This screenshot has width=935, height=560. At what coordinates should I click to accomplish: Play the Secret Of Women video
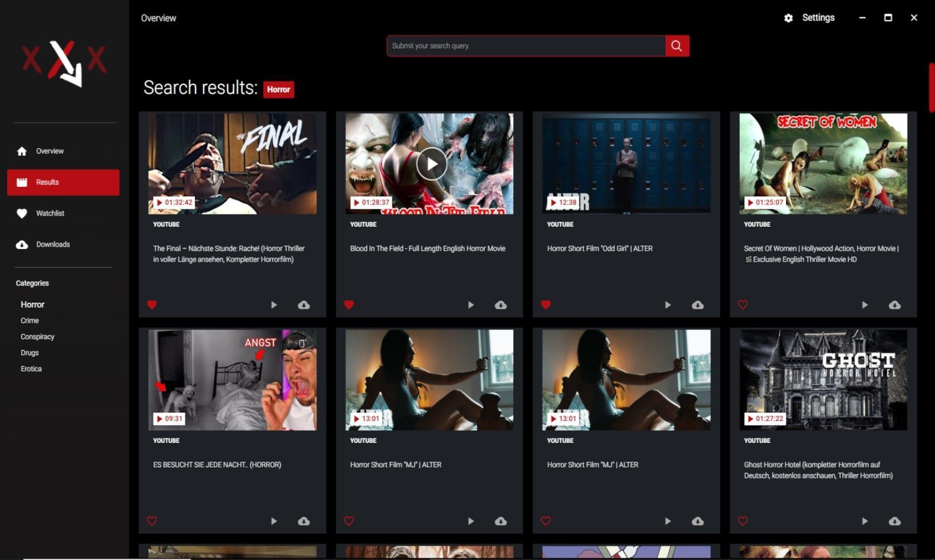pos(864,305)
